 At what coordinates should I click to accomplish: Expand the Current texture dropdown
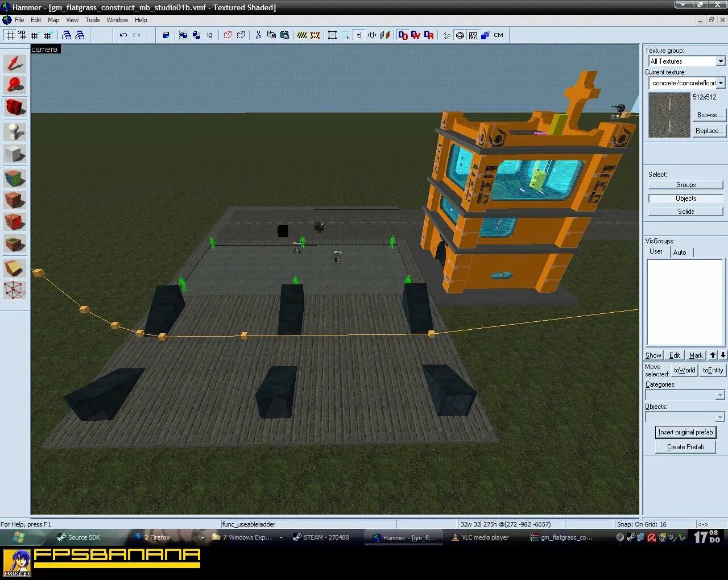click(721, 83)
